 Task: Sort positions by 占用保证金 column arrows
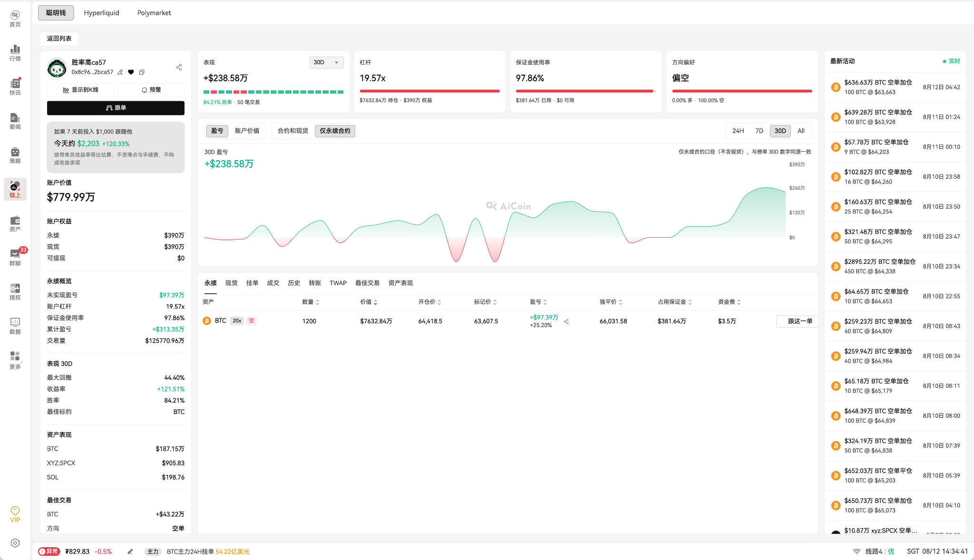click(690, 302)
